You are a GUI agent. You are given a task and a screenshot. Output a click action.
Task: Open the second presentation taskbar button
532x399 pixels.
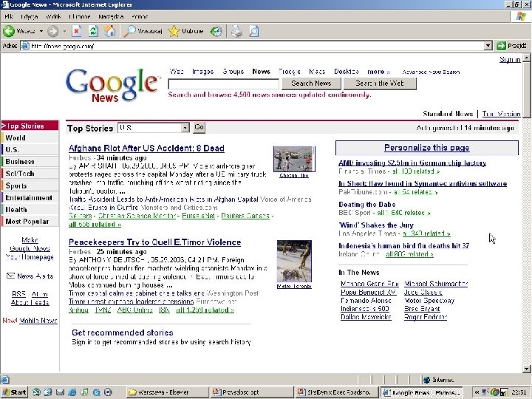pyautogui.click(x=252, y=392)
